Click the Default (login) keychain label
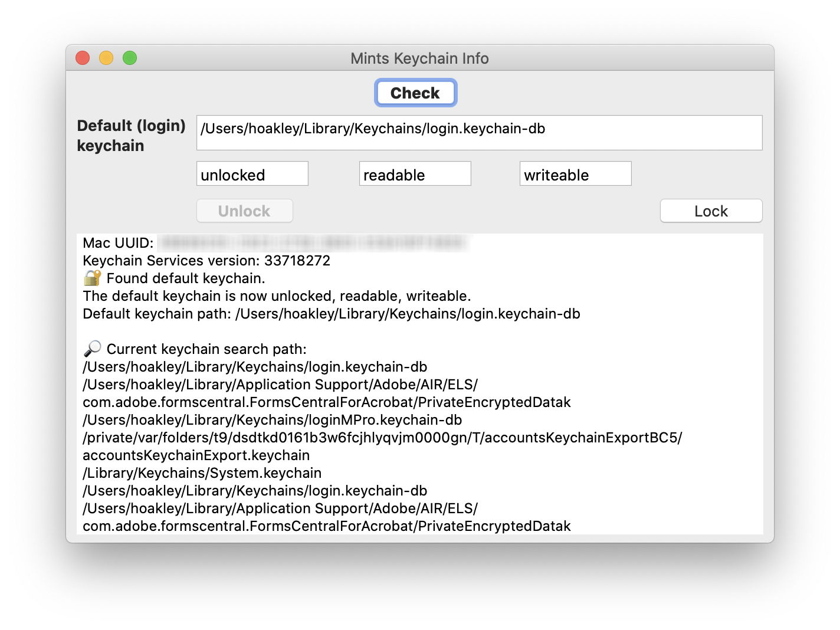840x630 pixels. [x=131, y=136]
